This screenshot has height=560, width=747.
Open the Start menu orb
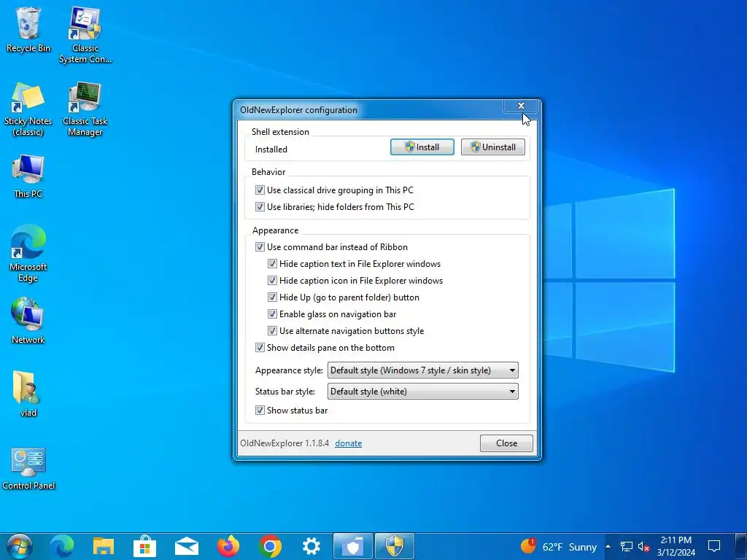20,546
